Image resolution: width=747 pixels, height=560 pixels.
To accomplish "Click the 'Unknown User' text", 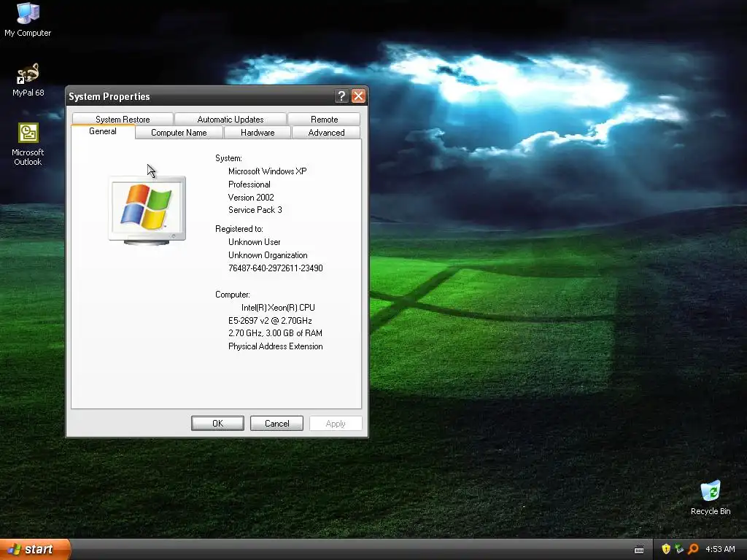I will coord(255,242).
